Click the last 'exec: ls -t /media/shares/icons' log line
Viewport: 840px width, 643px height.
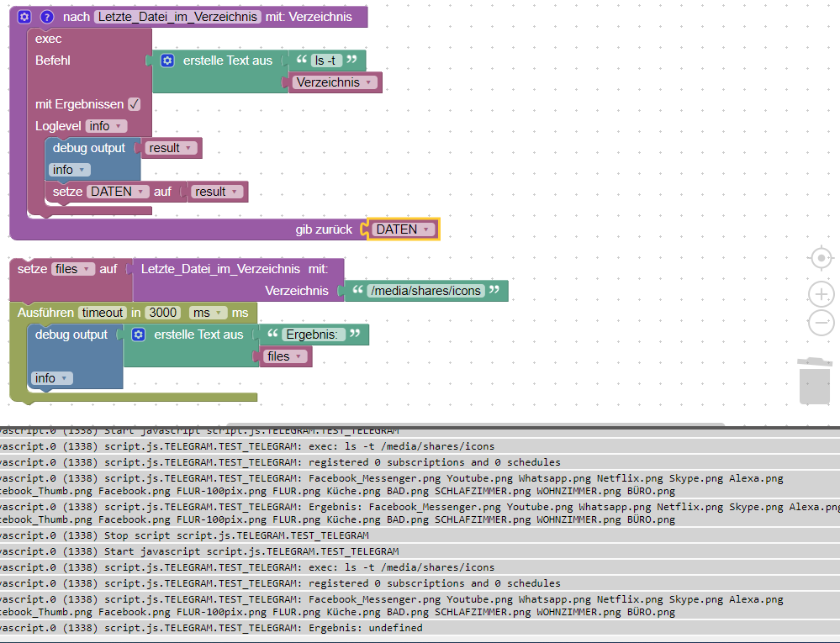click(420, 567)
